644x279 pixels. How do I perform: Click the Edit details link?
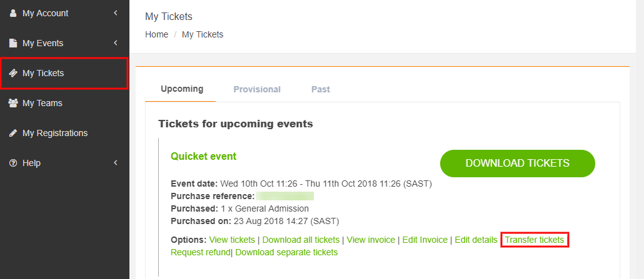pos(476,240)
